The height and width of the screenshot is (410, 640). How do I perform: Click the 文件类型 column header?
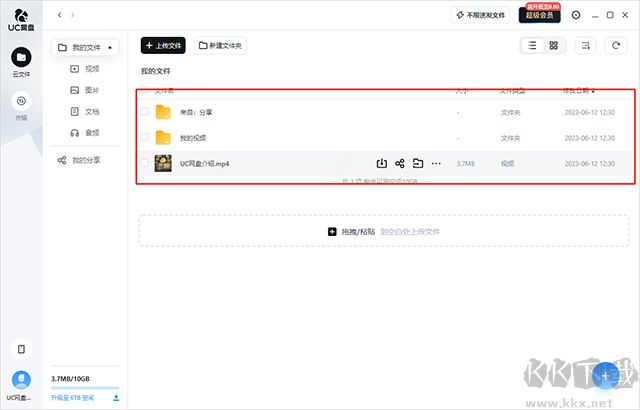point(513,91)
